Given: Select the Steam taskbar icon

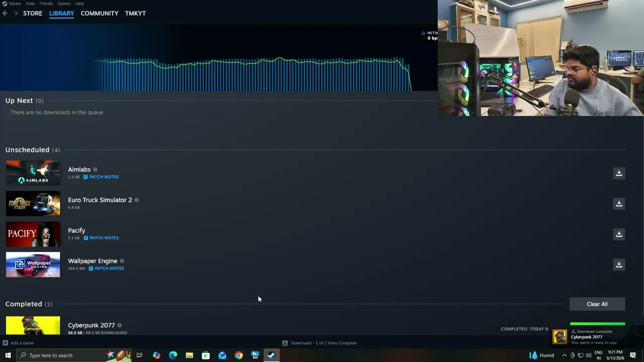Looking at the screenshot, I should (271, 355).
